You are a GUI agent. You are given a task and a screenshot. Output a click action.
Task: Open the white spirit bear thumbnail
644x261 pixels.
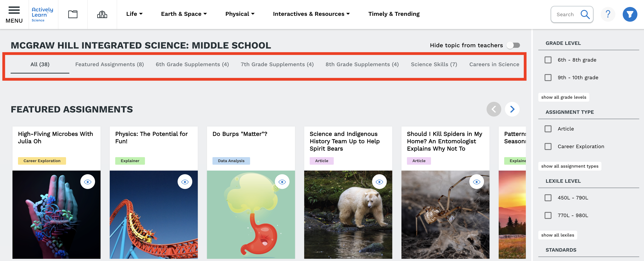(348, 214)
